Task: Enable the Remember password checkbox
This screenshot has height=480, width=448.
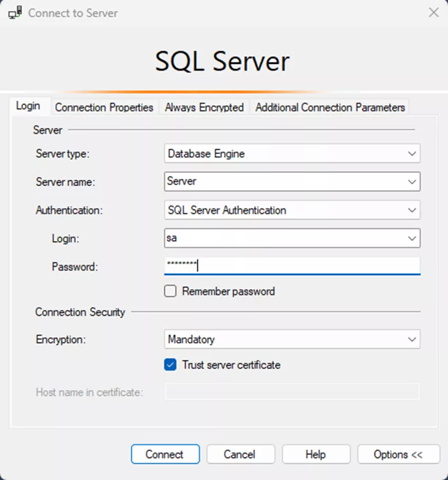Action: (170, 291)
